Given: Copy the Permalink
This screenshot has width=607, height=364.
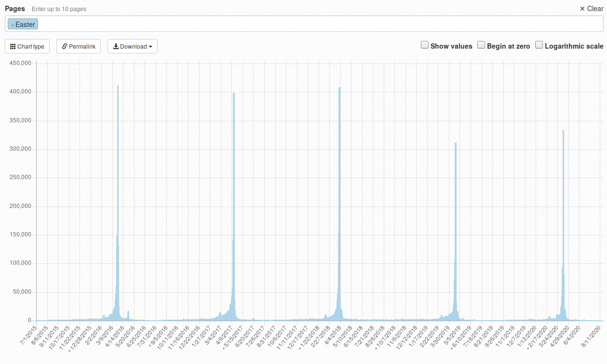Looking at the screenshot, I should pyautogui.click(x=79, y=46).
